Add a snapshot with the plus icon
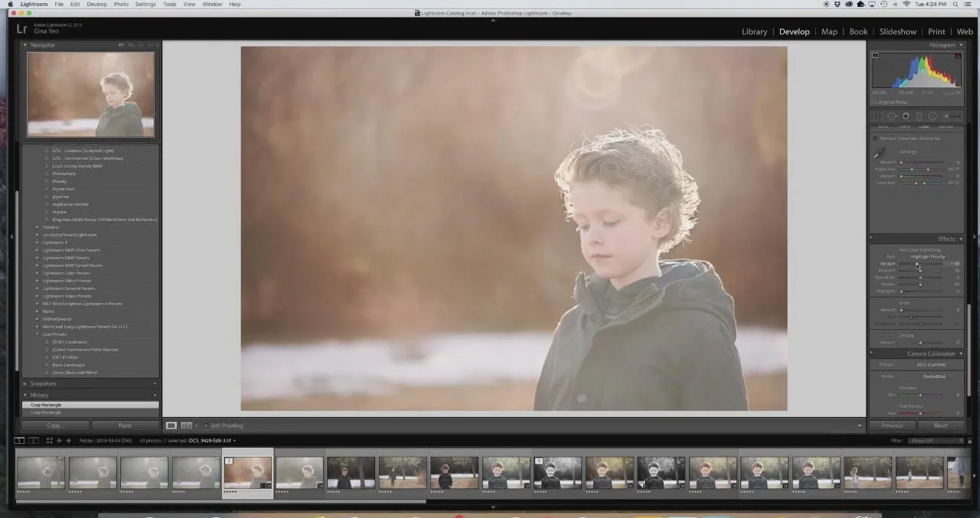 [x=155, y=383]
